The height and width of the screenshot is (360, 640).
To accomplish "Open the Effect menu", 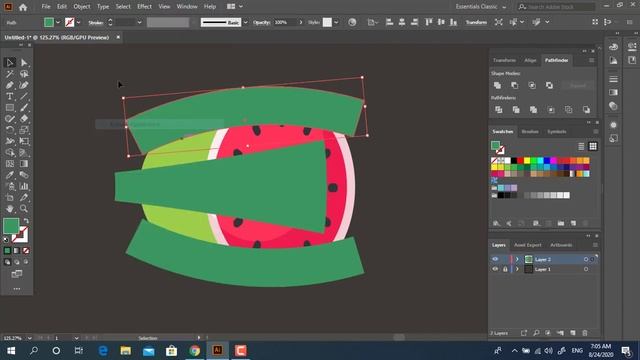I will (144, 7).
